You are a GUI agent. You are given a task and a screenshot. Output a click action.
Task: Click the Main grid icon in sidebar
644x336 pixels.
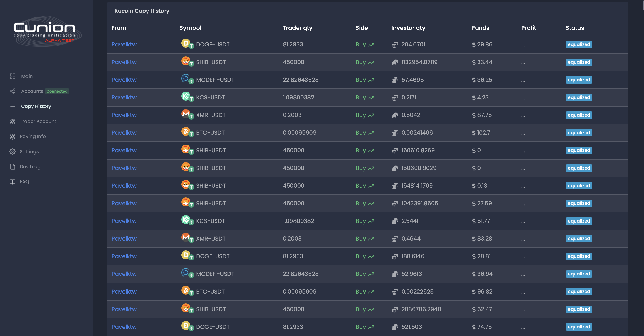click(13, 76)
